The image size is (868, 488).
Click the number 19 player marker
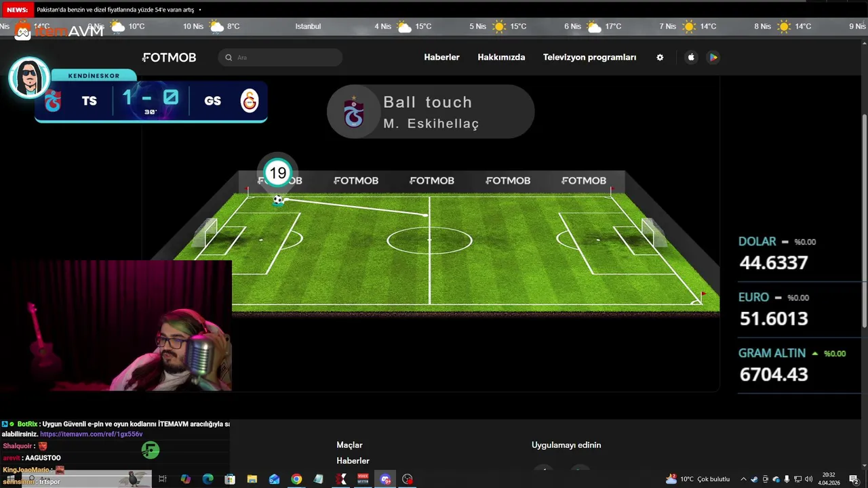(x=277, y=174)
